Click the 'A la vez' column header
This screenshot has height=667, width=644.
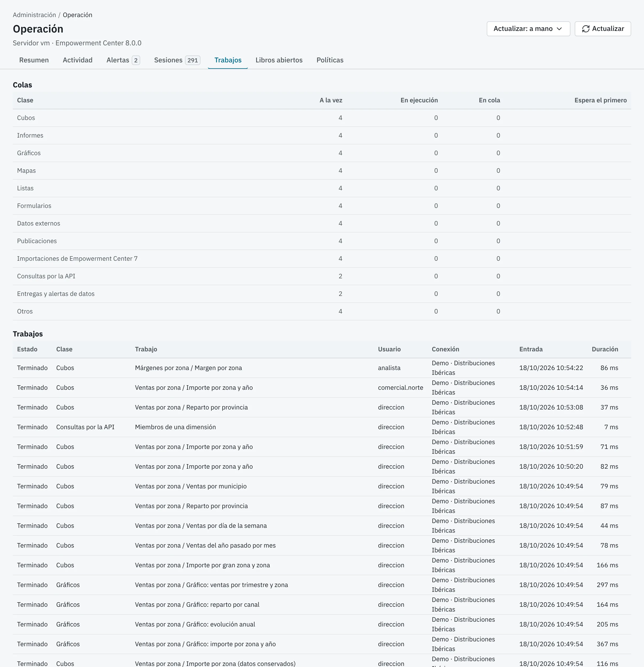(331, 101)
